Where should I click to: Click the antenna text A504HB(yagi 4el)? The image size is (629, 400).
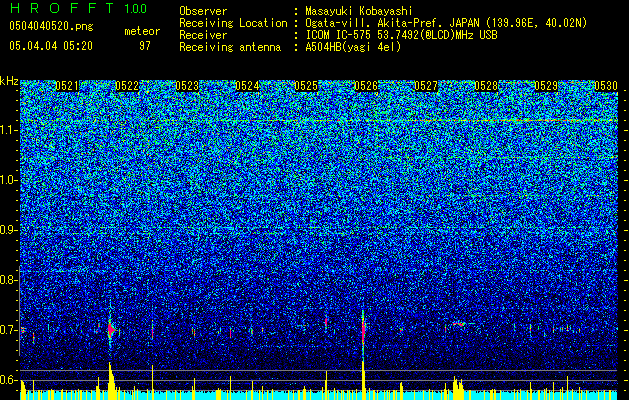pyautogui.click(x=353, y=47)
